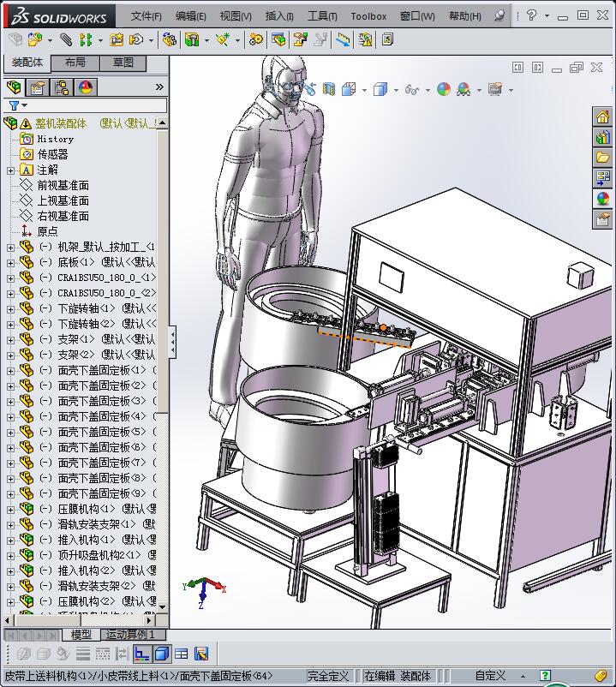Expand the 顶升吸盘机构2<1> tree node
Screen dimensions: 616x687
click(10, 555)
